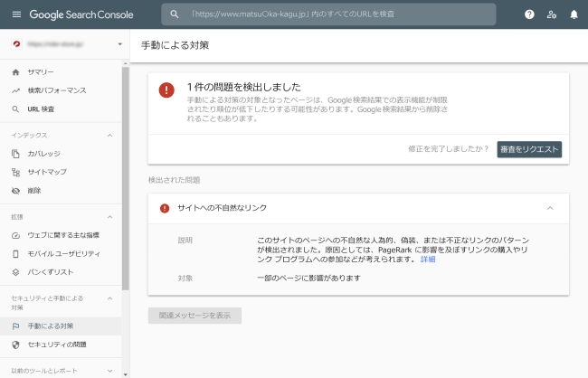Viewport: 588px width, 378px height.
Task: Click the pages icon beside カバレッジ
Action: [x=15, y=154]
